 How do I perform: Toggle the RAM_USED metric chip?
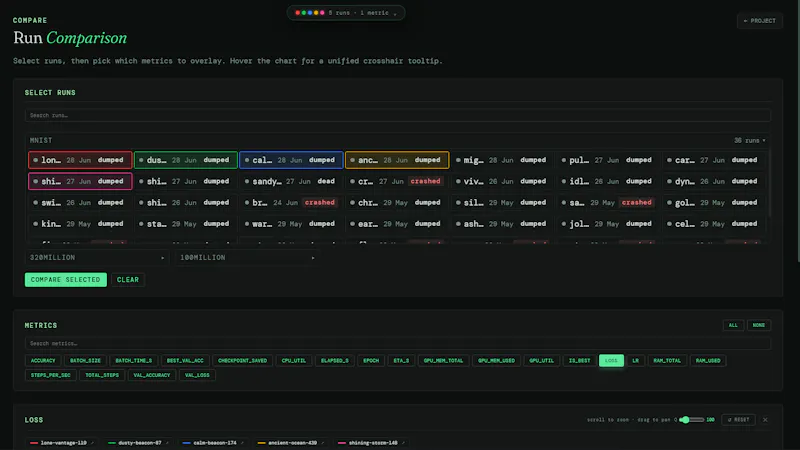pyautogui.click(x=708, y=361)
